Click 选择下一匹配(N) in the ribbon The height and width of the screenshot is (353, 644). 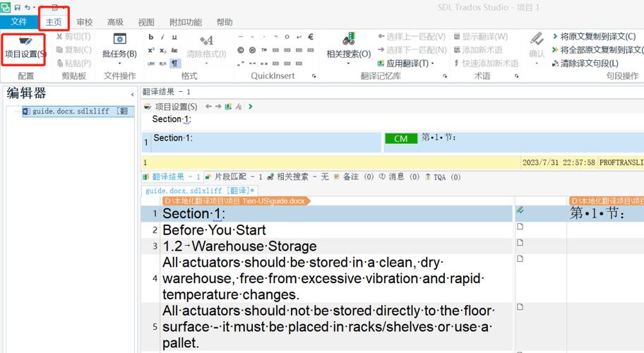412,49
